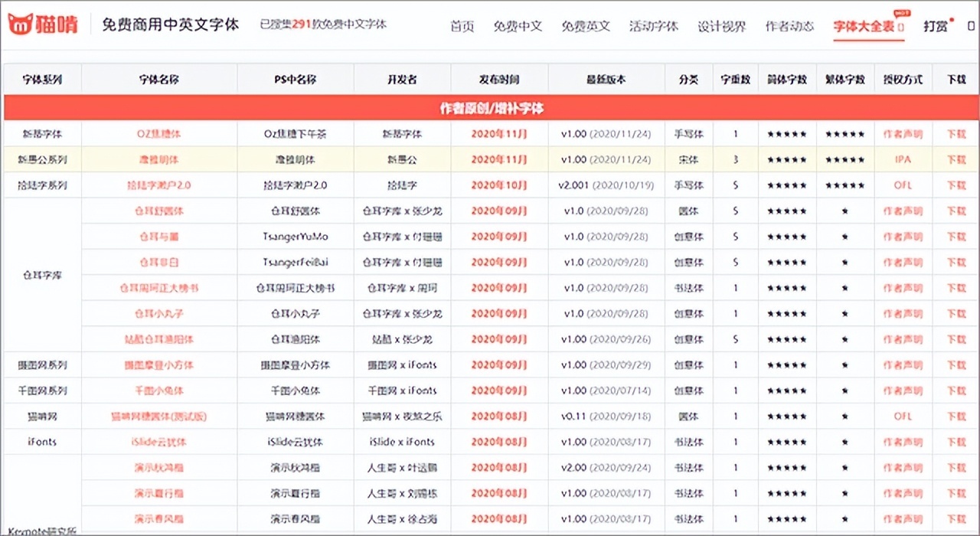Click the small icon beside 字体大全表

(x=901, y=27)
